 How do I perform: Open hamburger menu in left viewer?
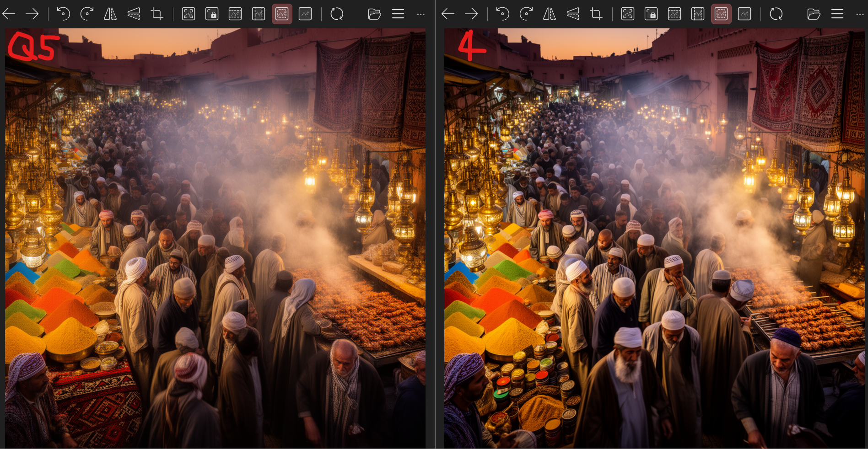coord(398,14)
